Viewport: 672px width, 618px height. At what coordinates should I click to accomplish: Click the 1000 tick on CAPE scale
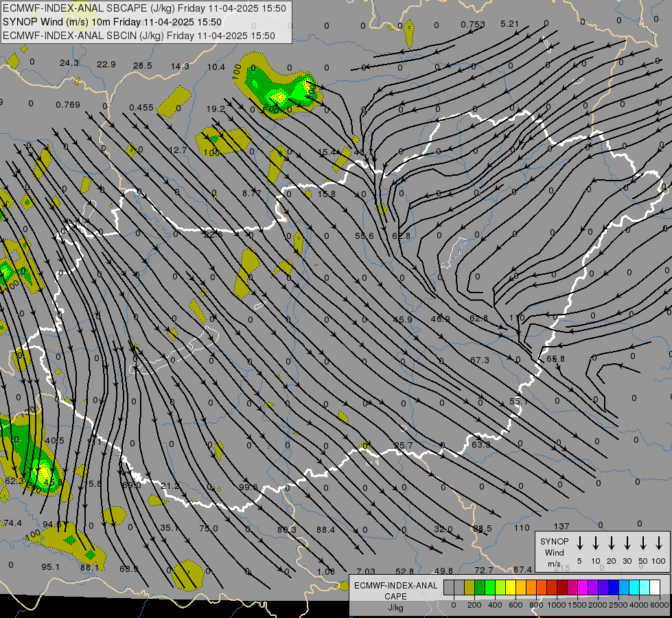[556, 605]
